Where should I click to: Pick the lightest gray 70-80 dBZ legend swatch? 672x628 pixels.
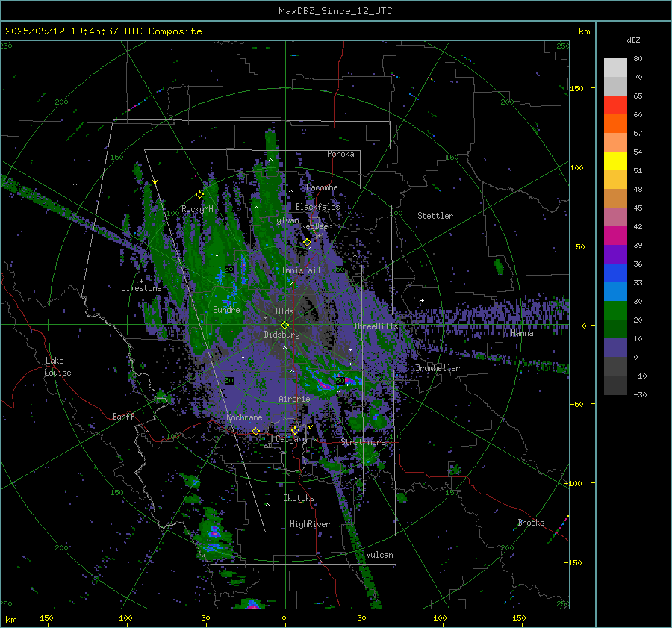(615, 68)
